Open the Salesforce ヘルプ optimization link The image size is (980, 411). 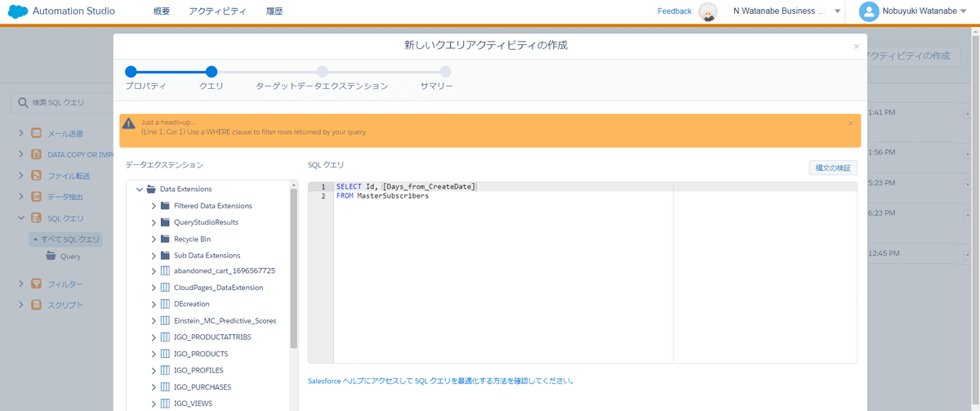click(441, 381)
